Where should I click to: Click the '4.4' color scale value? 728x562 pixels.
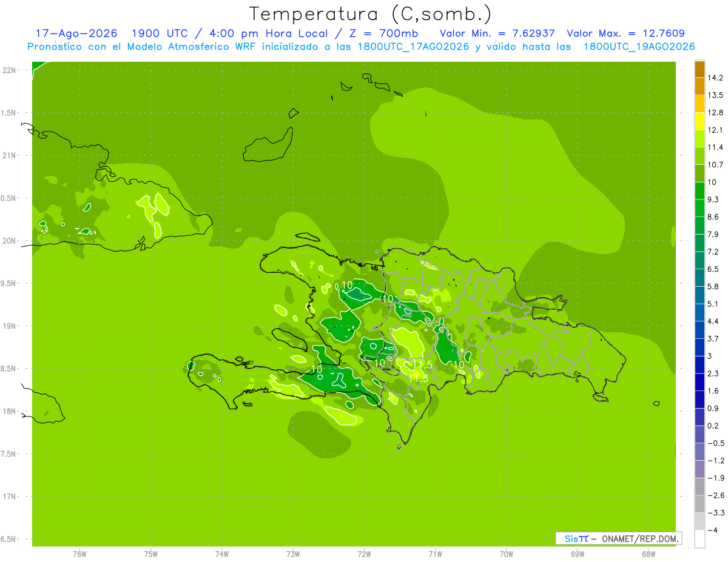(713, 321)
